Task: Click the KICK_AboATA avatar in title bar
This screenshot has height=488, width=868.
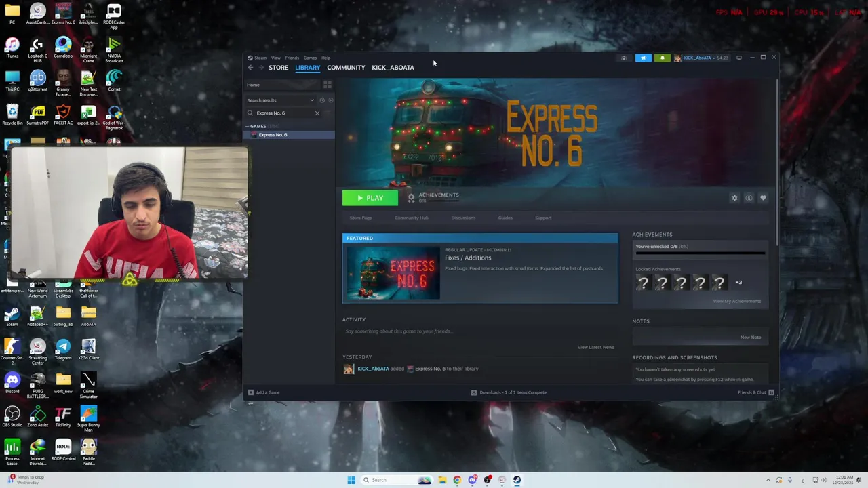Action: pyautogui.click(x=677, y=58)
